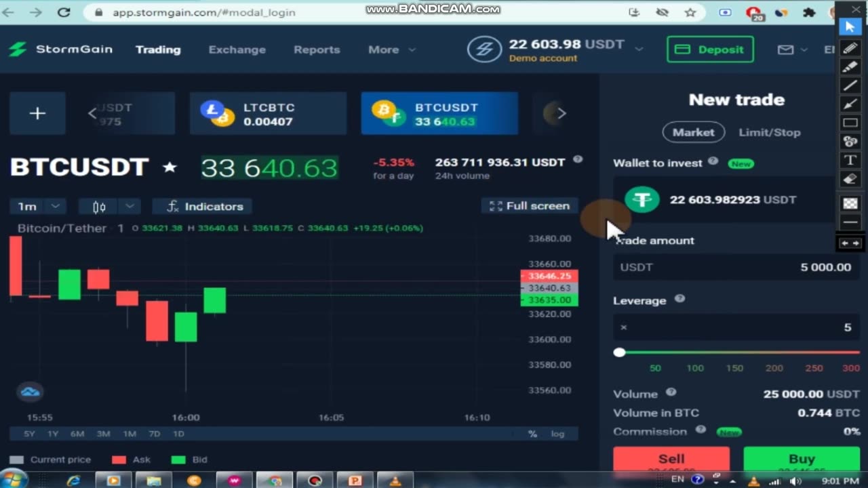The width and height of the screenshot is (868, 488).
Task: Add new instrument with plus button
Action: click(x=37, y=113)
